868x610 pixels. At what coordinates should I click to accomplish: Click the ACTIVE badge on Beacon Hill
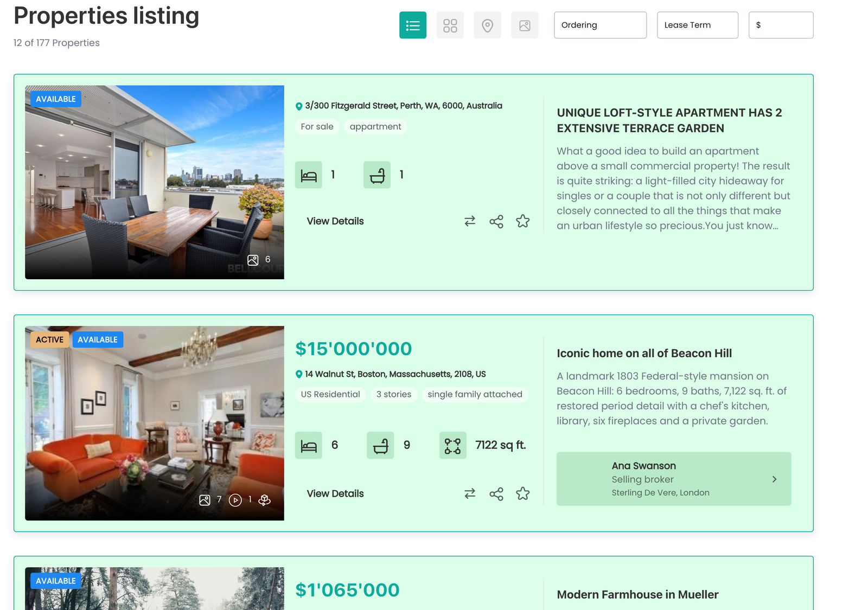[50, 339]
